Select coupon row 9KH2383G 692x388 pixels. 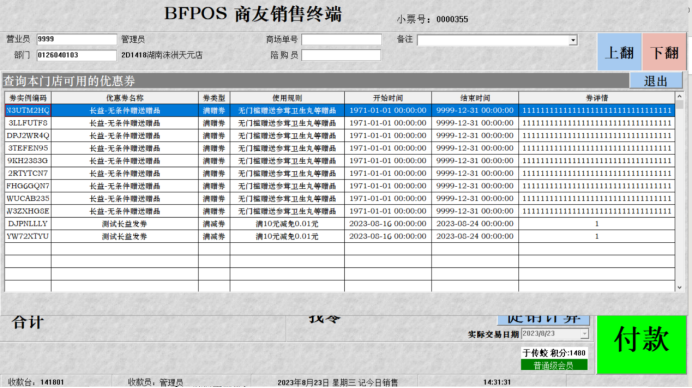[x=339, y=161]
